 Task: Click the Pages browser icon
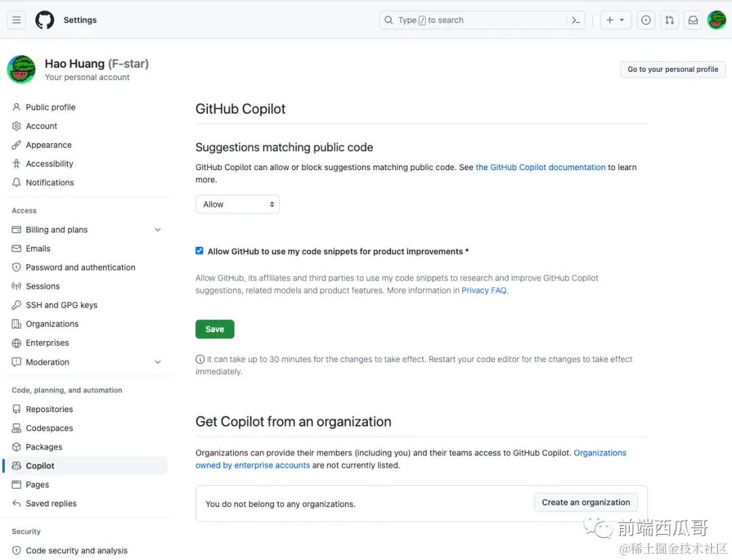pos(16,485)
